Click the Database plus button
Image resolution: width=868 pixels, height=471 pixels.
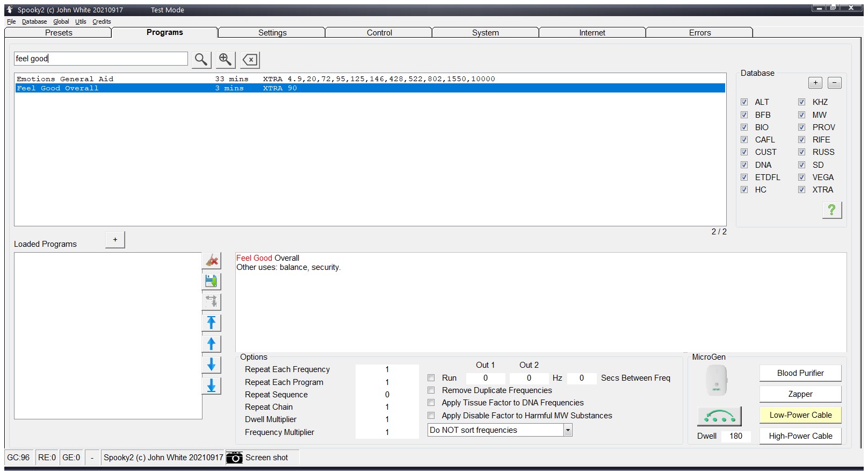pos(815,83)
